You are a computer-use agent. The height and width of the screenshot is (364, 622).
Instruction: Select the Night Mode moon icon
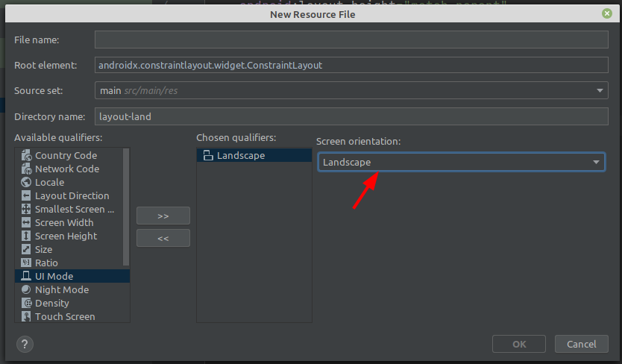(x=26, y=290)
